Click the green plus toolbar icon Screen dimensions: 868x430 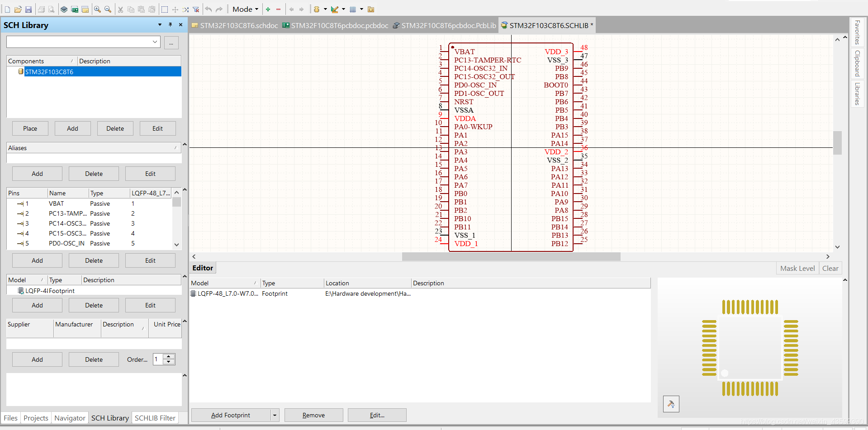pos(268,9)
